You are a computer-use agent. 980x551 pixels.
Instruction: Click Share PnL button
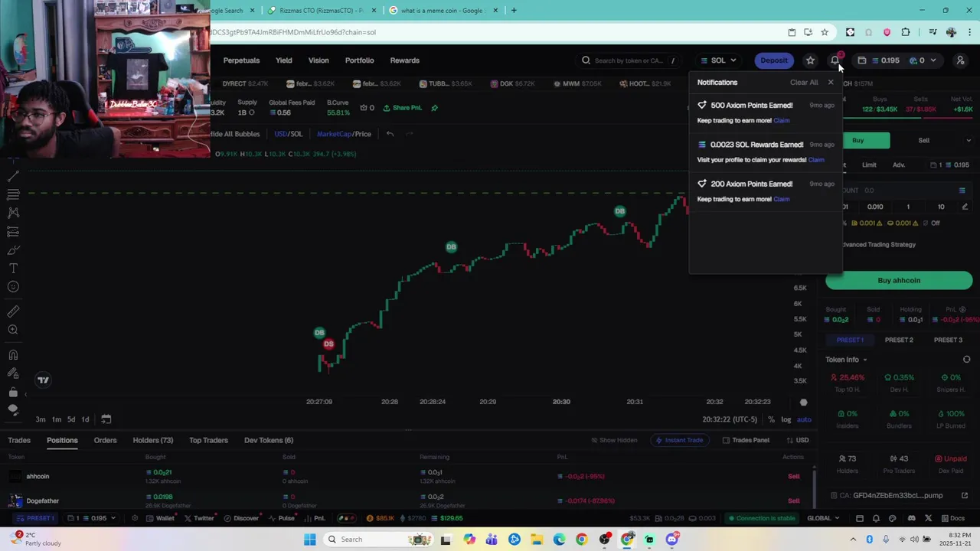coord(403,108)
